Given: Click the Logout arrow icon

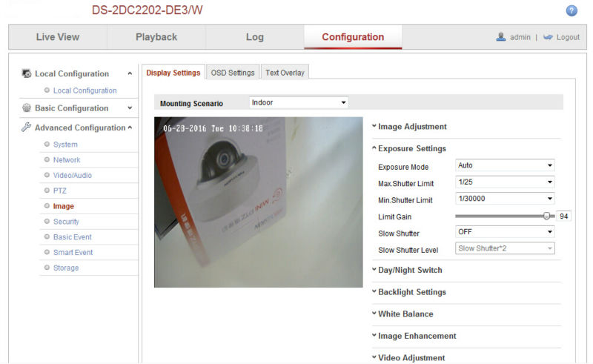Looking at the screenshot, I should (x=549, y=37).
